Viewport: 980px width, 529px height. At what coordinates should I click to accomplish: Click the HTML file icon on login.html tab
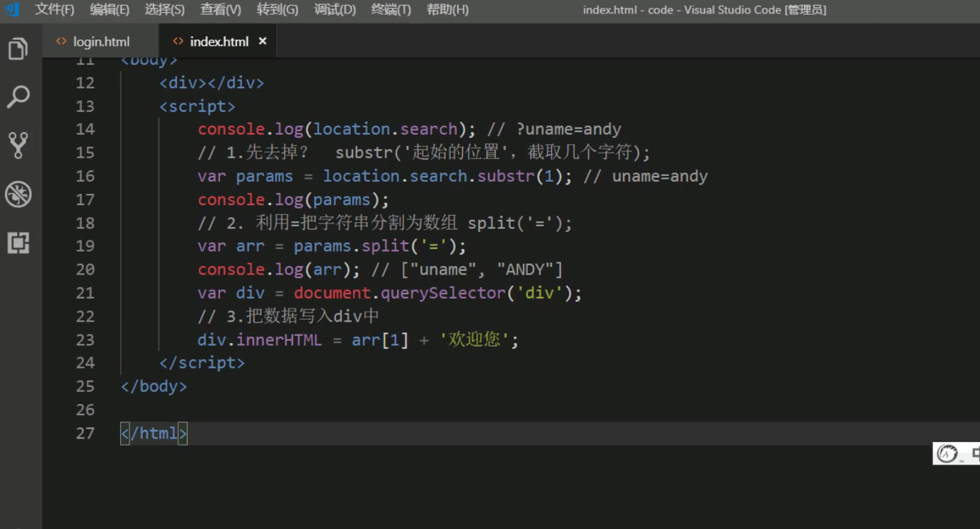[x=61, y=41]
